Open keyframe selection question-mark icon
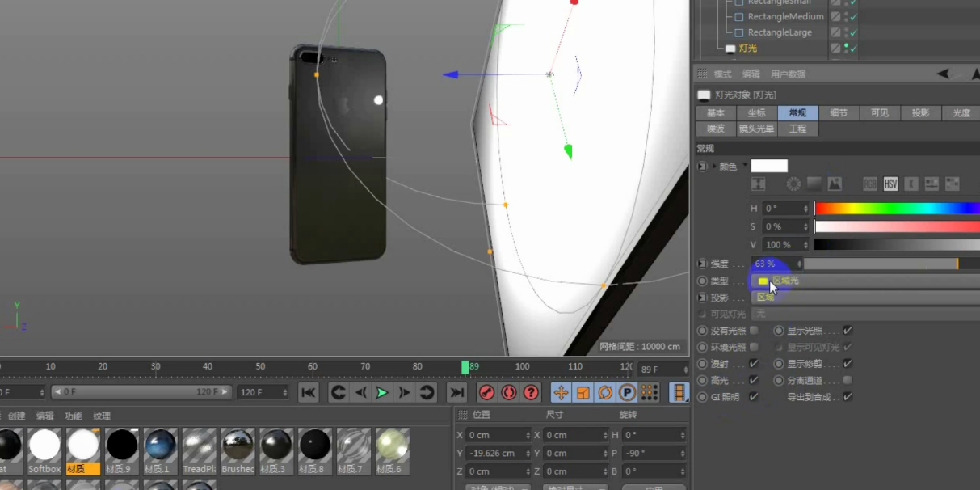The height and width of the screenshot is (490, 980). (531, 392)
